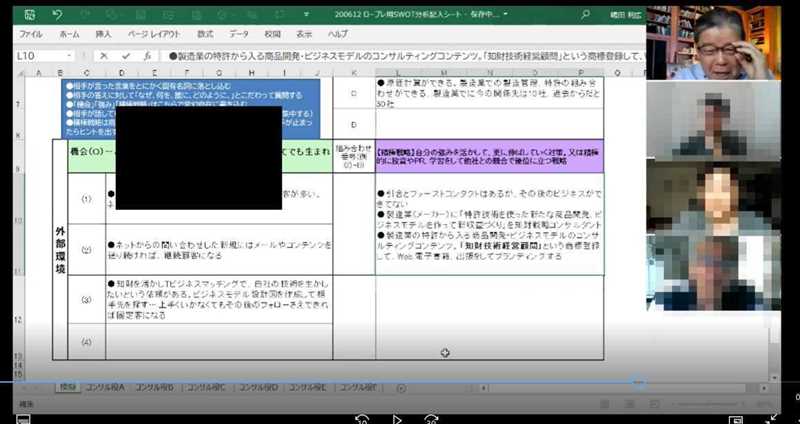Click the 外部環境 vertical label cell
Screen dimensions: 800x424
(x=60, y=250)
